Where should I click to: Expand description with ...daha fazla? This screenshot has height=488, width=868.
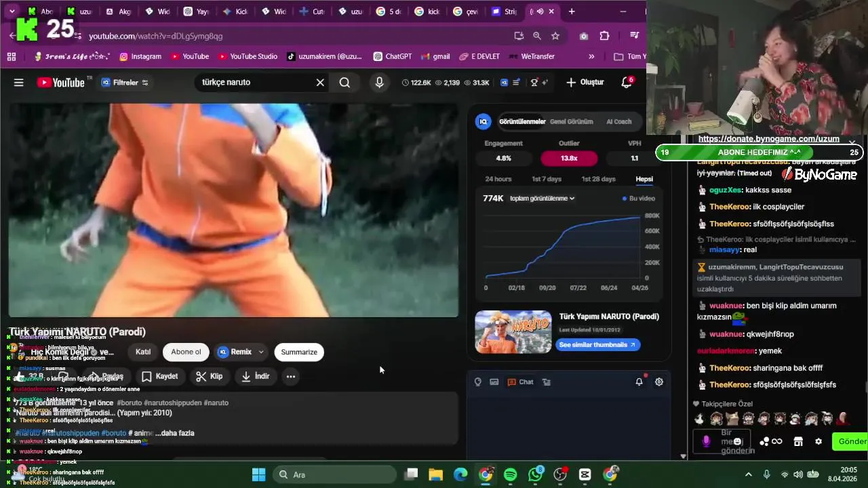click(x=175, y=433)
